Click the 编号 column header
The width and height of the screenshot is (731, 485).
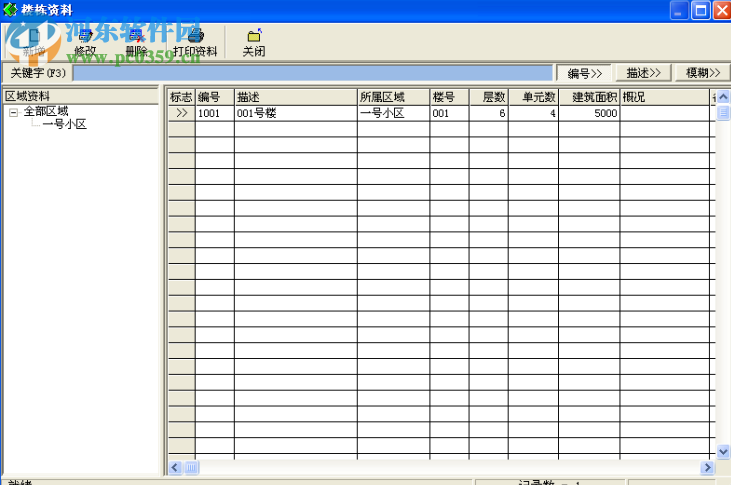(214, 97)
